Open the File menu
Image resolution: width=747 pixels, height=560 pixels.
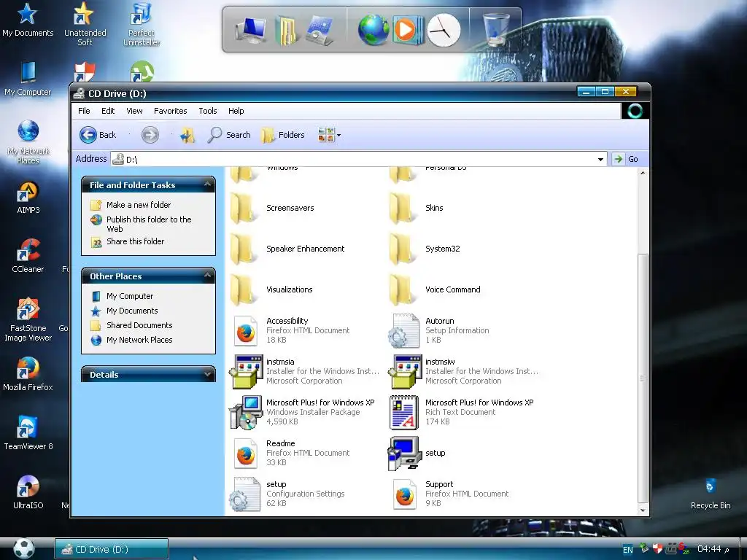click(x=84, y=111)
